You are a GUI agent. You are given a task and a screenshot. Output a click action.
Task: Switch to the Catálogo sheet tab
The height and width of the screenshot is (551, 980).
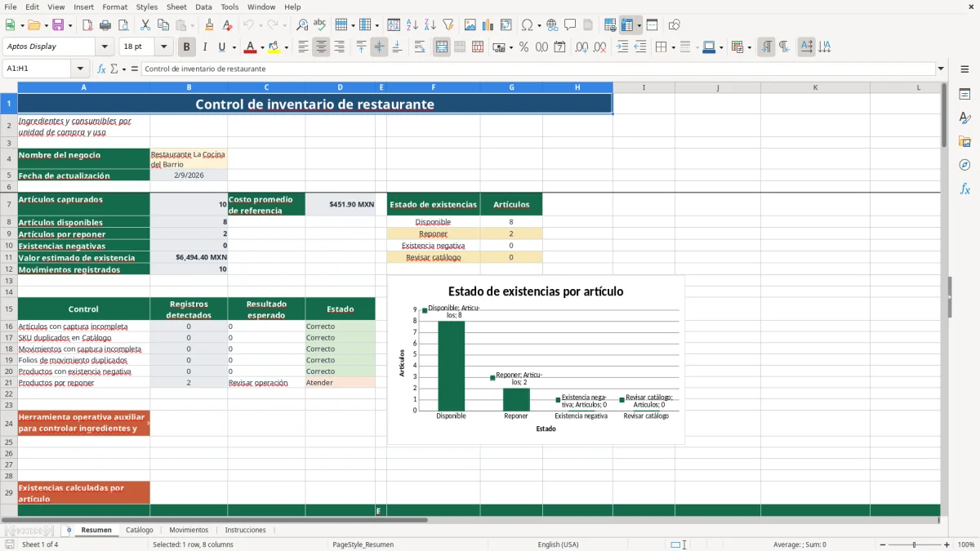tap(140, 530)
